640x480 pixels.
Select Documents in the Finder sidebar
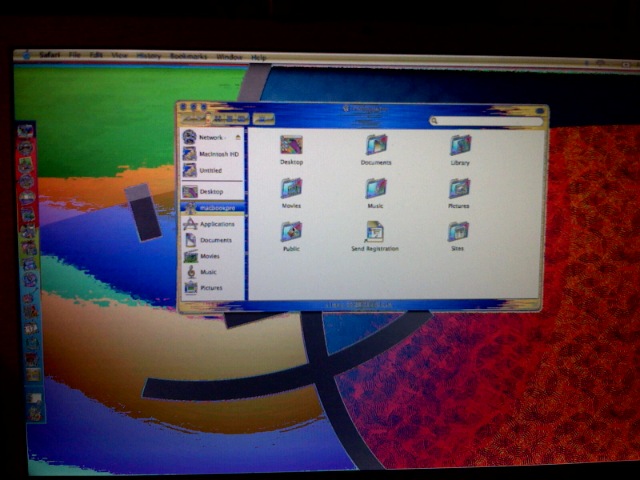(211, 240)
